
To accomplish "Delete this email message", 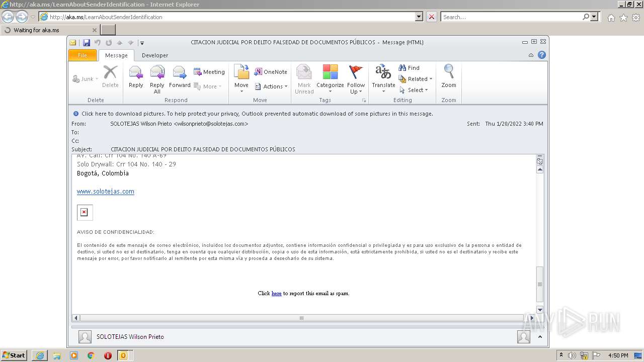I will (x=110, y=76).
